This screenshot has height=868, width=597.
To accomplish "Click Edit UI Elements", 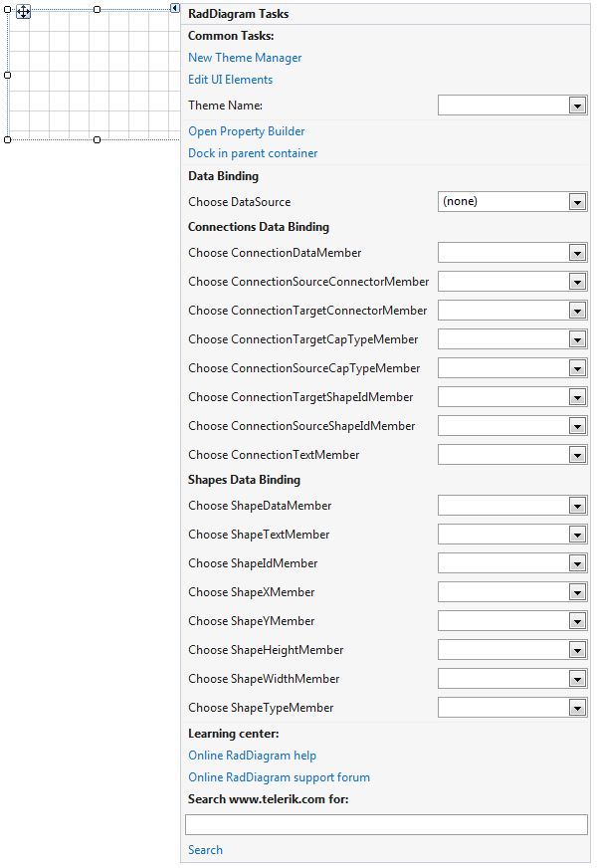I will point(230,80).
